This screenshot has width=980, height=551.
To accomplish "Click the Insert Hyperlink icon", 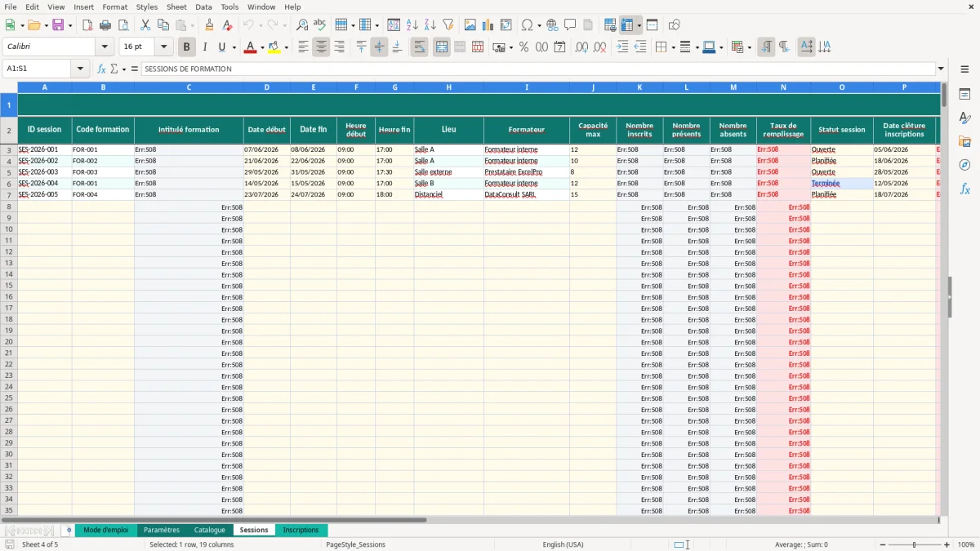I will click(552, 25).
